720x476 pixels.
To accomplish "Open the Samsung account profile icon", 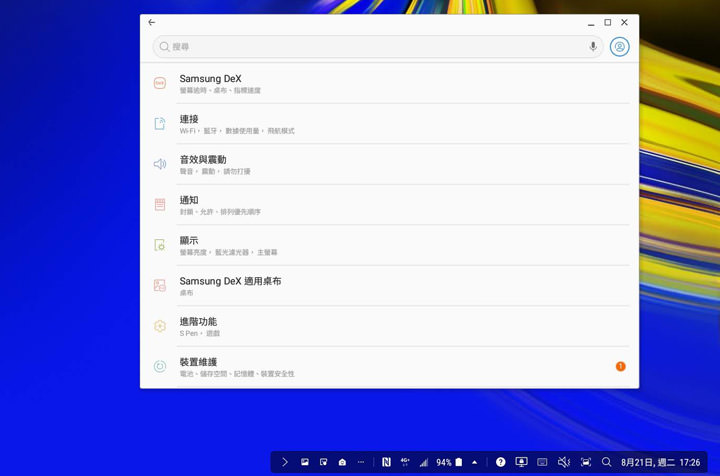I will 619,46.
